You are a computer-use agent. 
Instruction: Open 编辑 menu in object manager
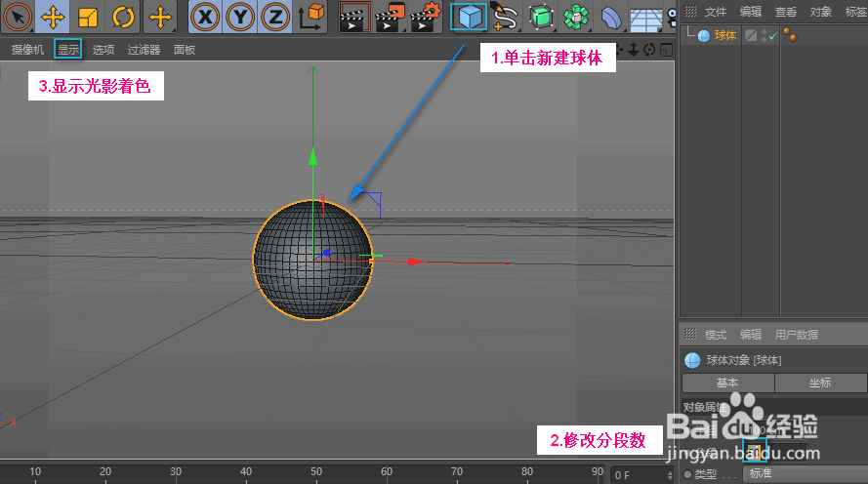coord(751,12)
